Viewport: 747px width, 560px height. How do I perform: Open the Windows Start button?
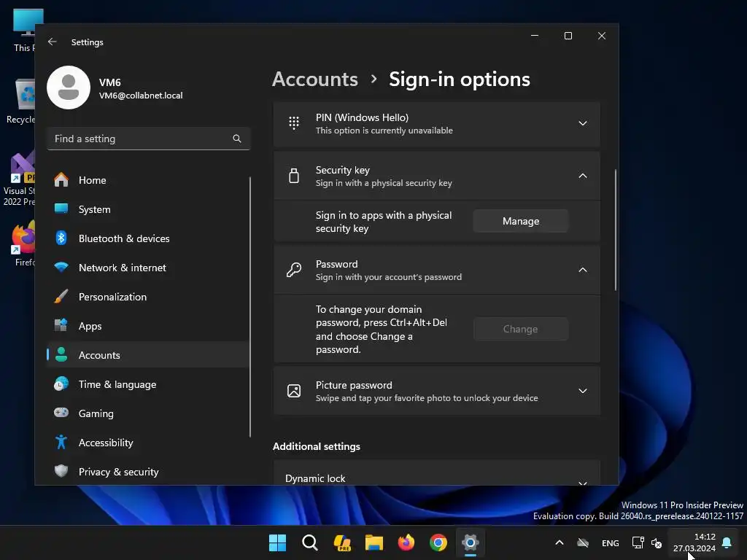tap(277, 542)
